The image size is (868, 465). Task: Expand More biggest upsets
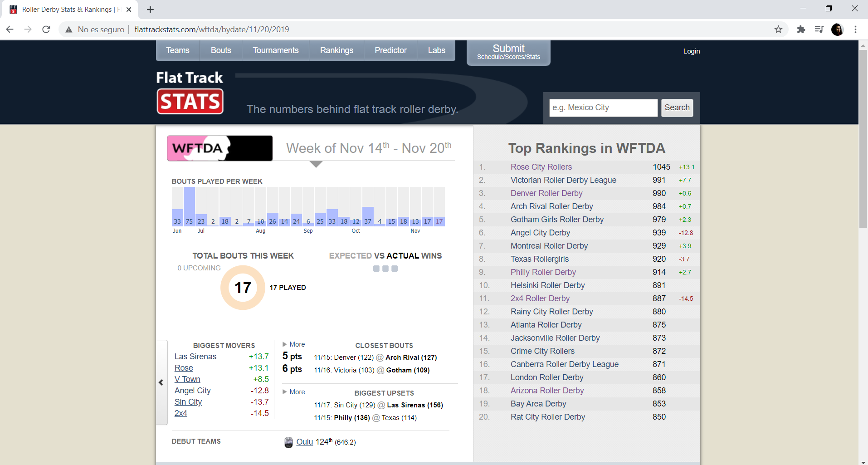(294, 392)
